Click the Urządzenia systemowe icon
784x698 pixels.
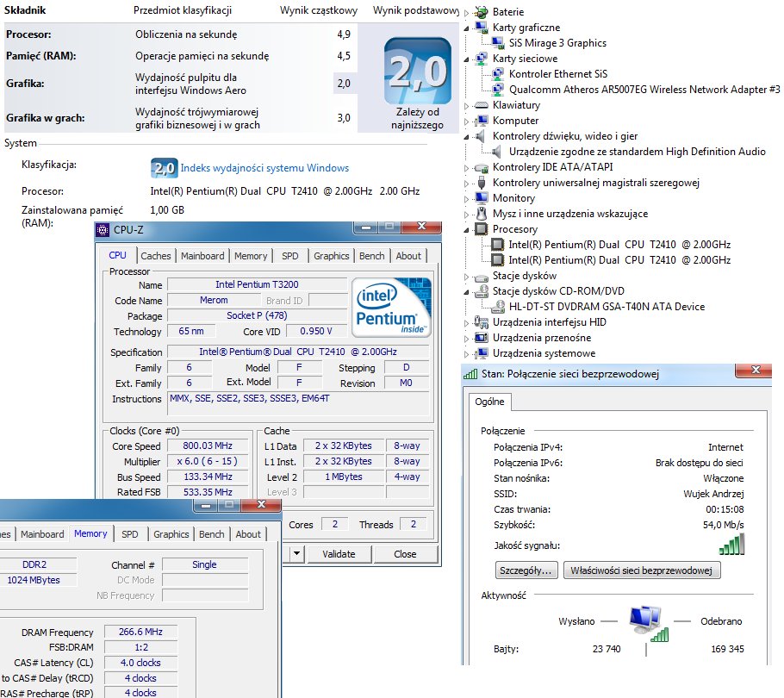coord(481,353)
